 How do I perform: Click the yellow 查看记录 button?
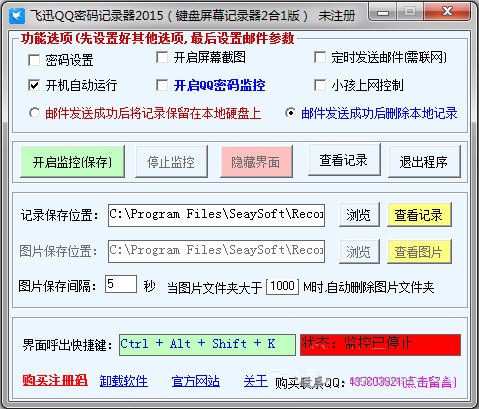(x=419, y=215)
